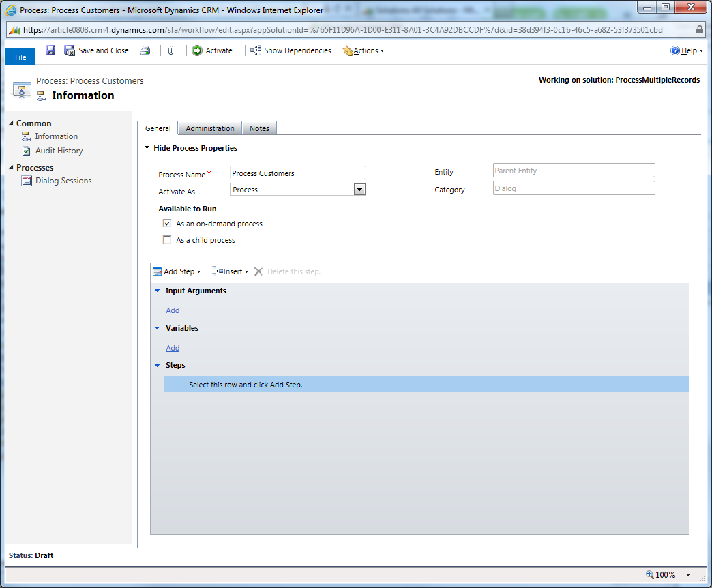Open the Actions dropdown menu
Viewport: 712px width, 588px height.
click(364, 50)
